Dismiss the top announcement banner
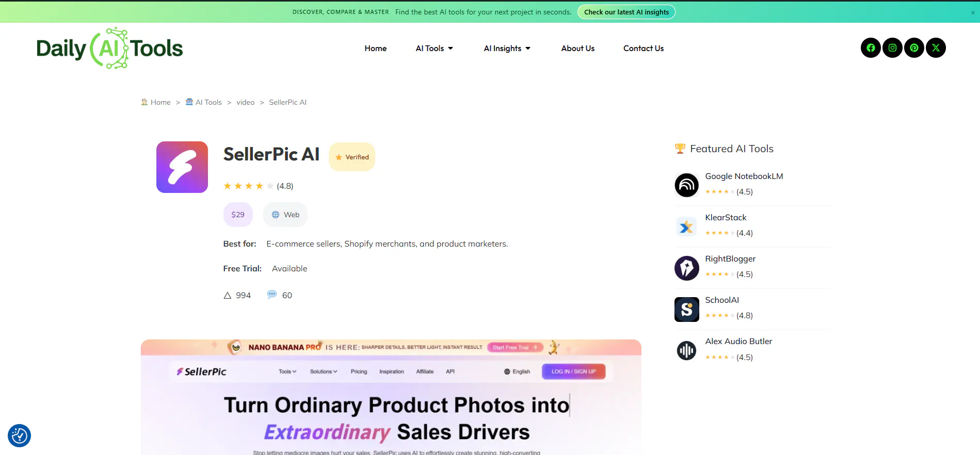The image size is (980, 455). (973, 13)
